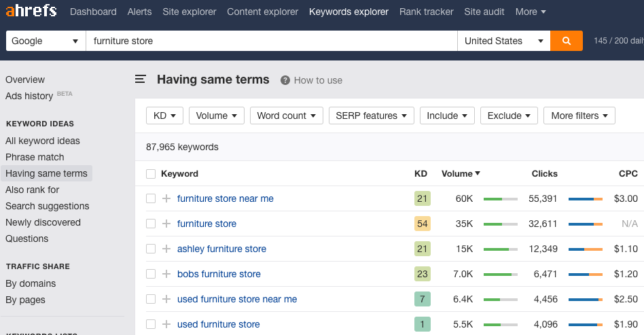
Task: Click volume trend bar for 'furniture store near me'
Action: pyautogui.click(x=501, y=199)
